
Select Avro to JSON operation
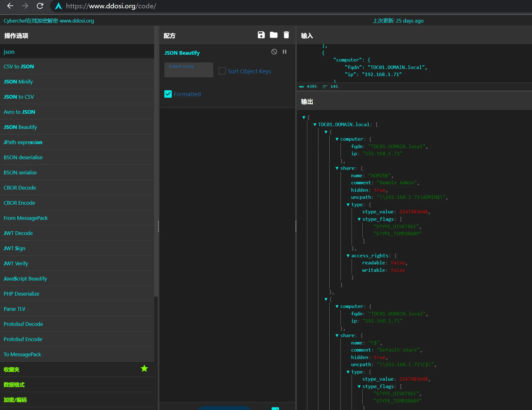(x=77, y=112)
